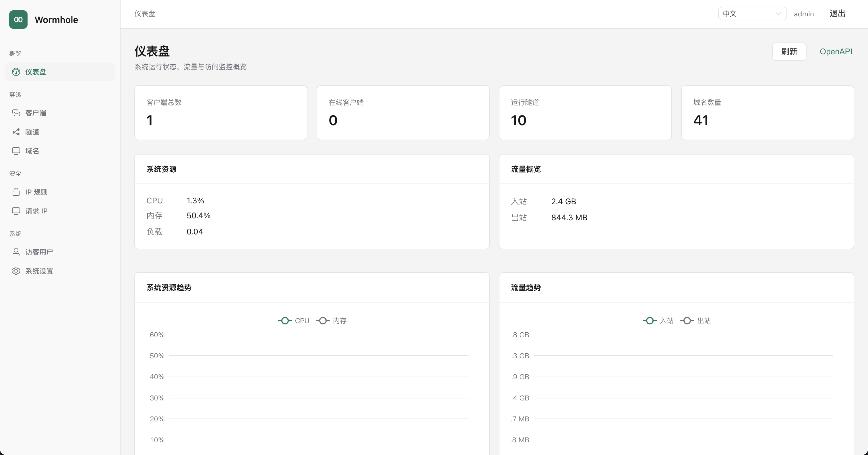
Task: Toggle the 出站 series in traffic legend
Action: [695, 321]
